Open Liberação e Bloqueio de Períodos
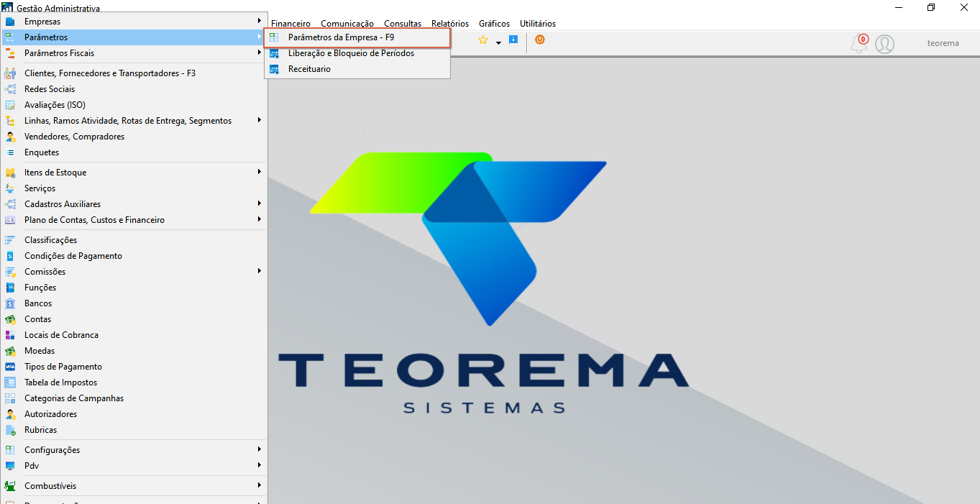The image size is (980, 504). tap(357, 53)
